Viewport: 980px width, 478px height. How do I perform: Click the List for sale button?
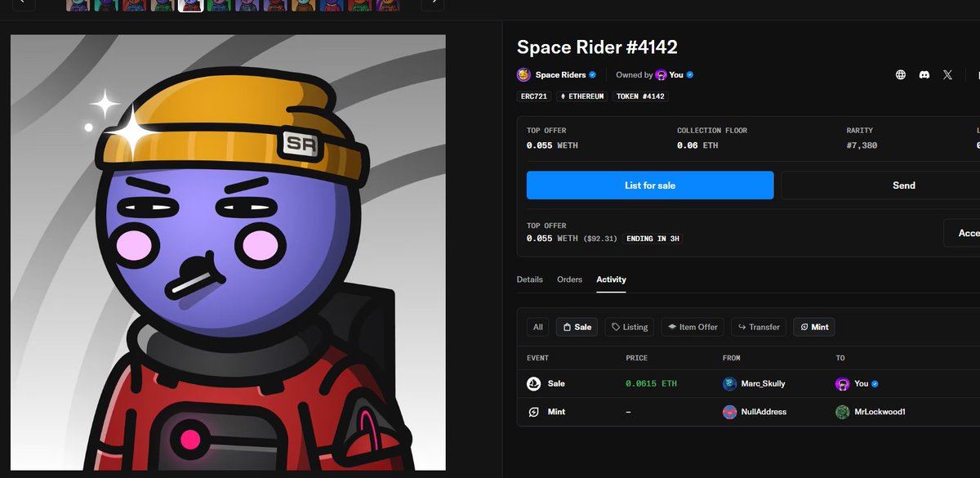pos(650,185)
